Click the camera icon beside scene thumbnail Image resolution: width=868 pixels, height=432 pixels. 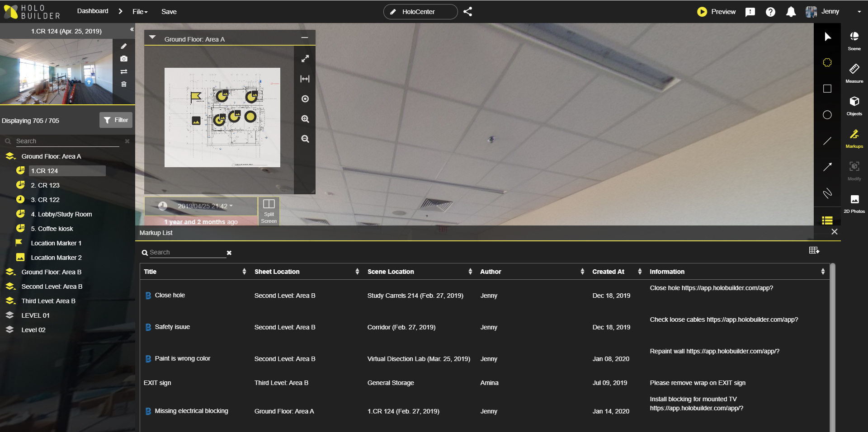click(x=124, y=59)
